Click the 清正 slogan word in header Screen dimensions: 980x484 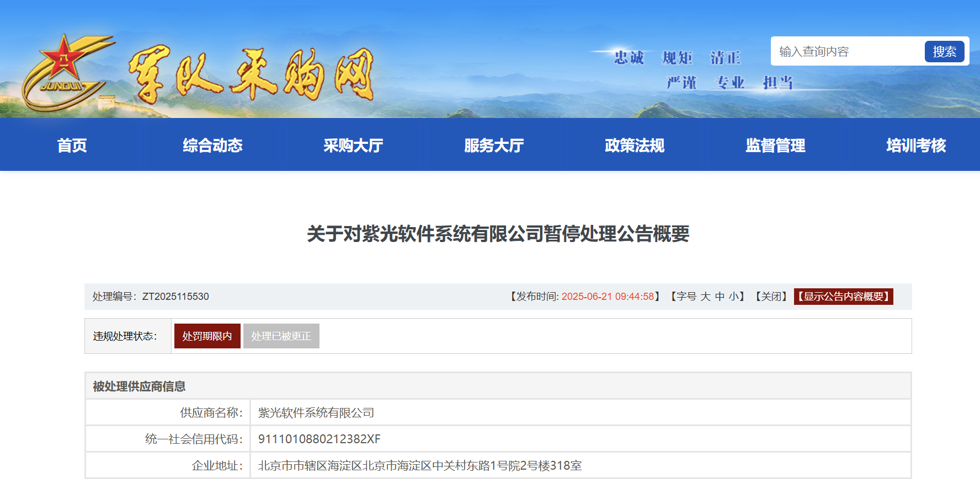coord(726,58)
